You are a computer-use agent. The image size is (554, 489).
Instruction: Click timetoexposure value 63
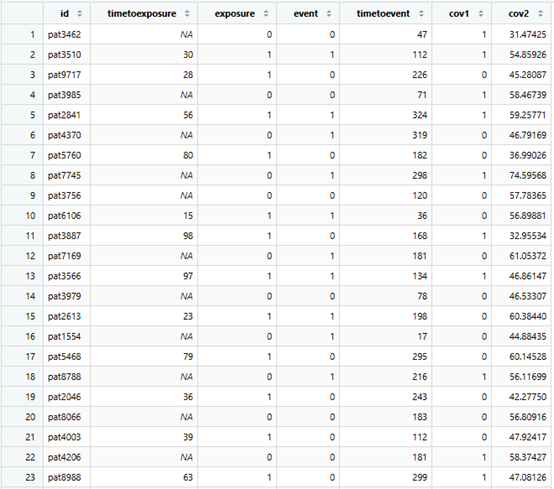pyautogui.click(x=188, y=478)
